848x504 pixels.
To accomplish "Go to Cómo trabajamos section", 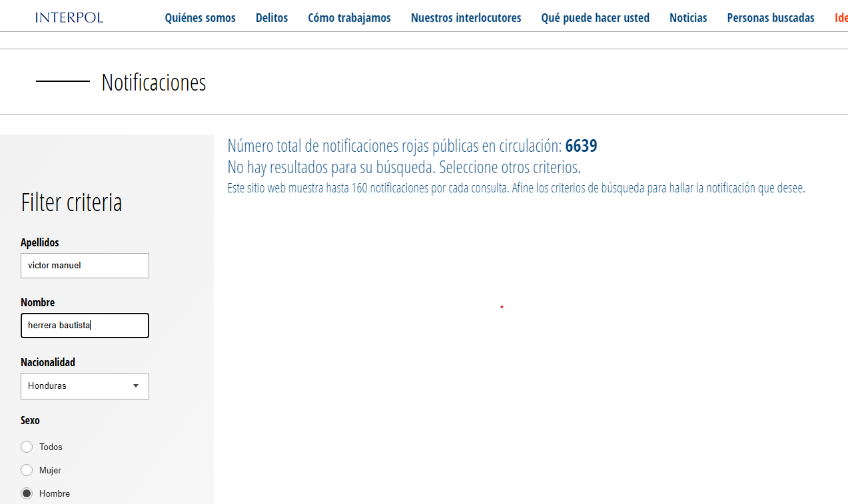I will [349, 18].
